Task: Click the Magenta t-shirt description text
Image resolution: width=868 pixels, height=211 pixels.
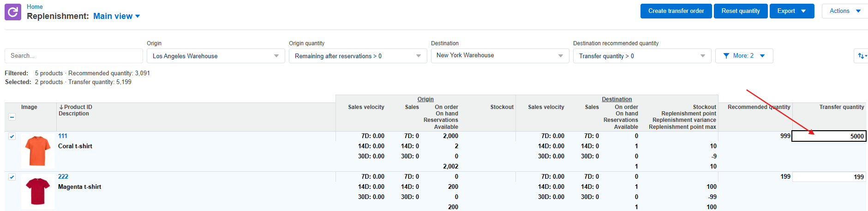Action: pyautogui.click(x=79, y=187)
